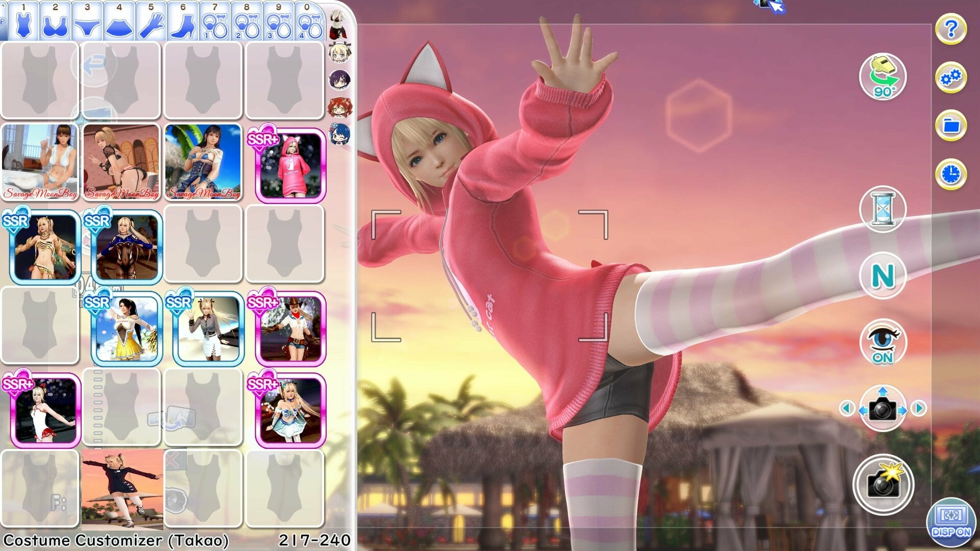
Task: Click the camera move control icon
Action: coord(883,408)
